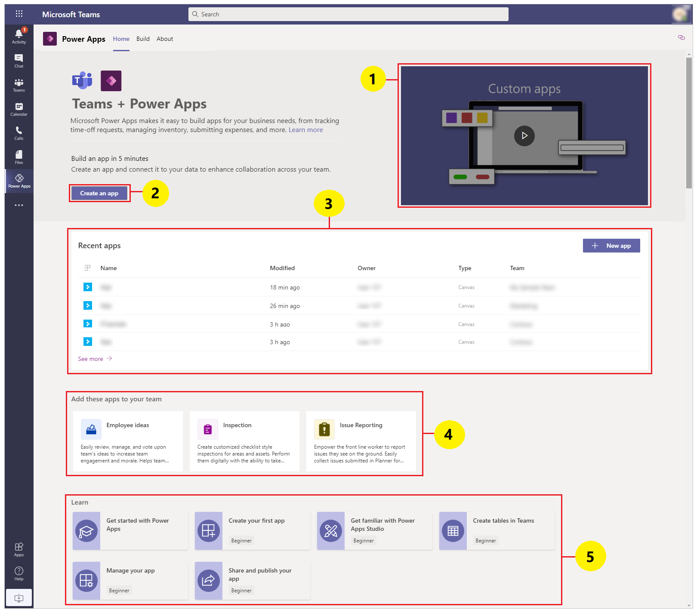
Task: Go to Teams in the sidebar
Action: pyautogui.click(x=19, y=85)
